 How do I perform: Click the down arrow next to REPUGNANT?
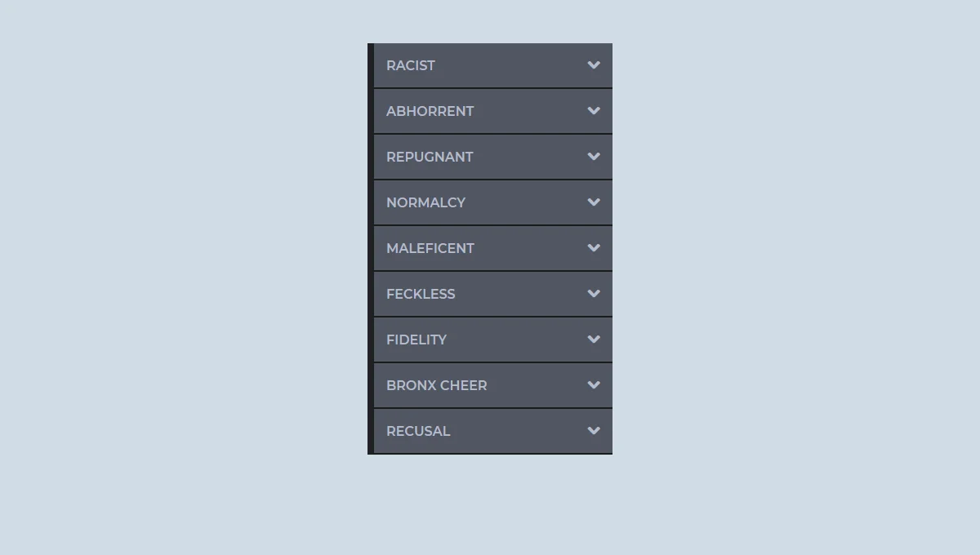pyautogui.click(x=594, y=157)
